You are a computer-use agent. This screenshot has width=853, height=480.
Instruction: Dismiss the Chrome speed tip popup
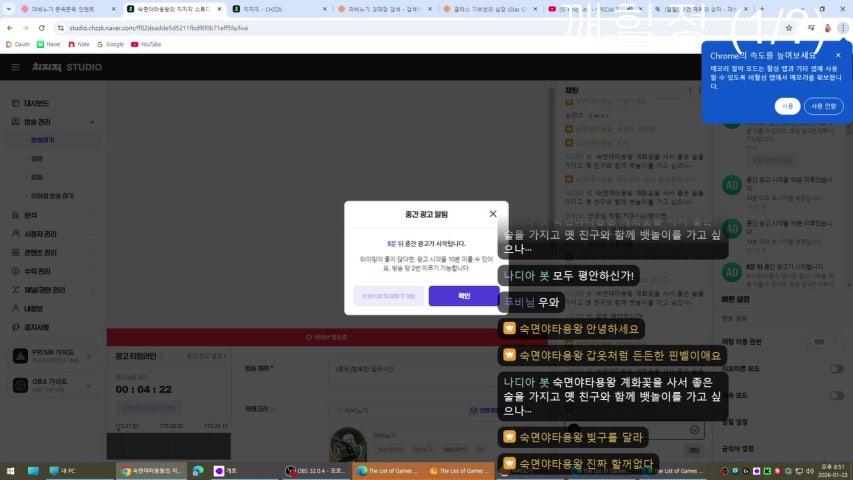pos(838,55)
